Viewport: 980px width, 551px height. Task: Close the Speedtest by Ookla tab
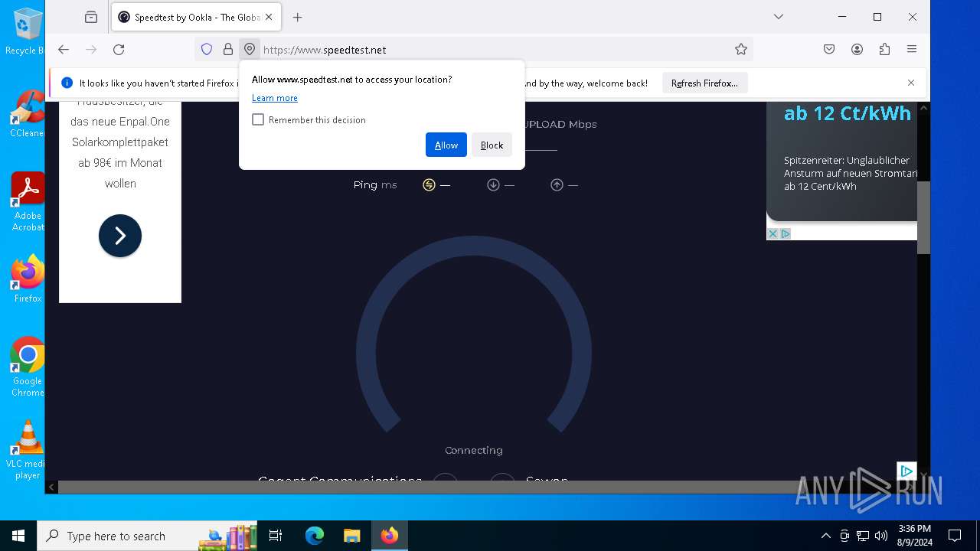[x=269, y=17]
